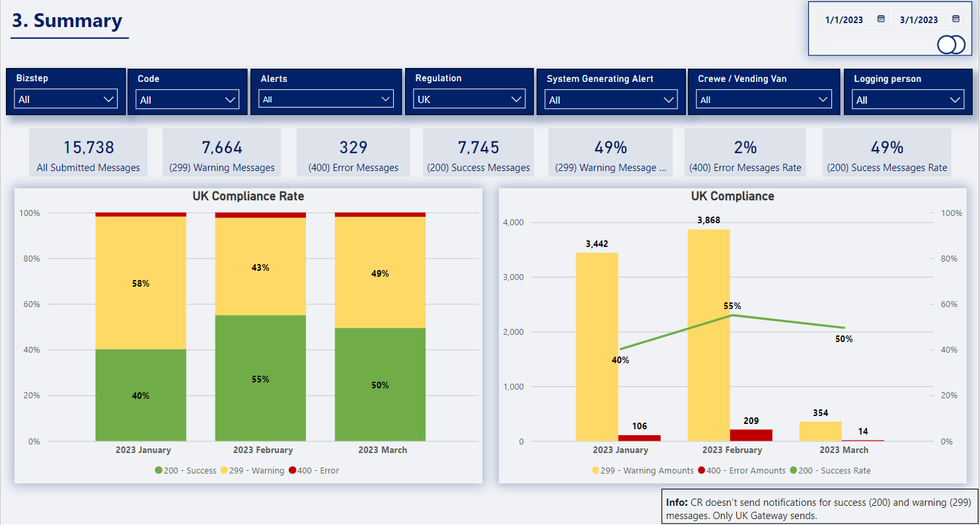Click the 209 error bar for February
The width and height of the screenshot is (980, 525).
point(751,435)
